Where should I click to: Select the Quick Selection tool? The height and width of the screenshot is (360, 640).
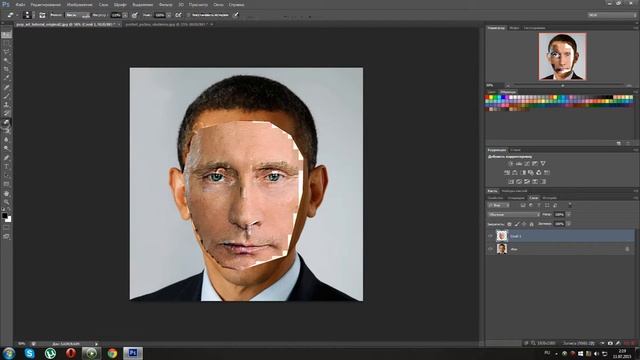[x=7, y=60]
